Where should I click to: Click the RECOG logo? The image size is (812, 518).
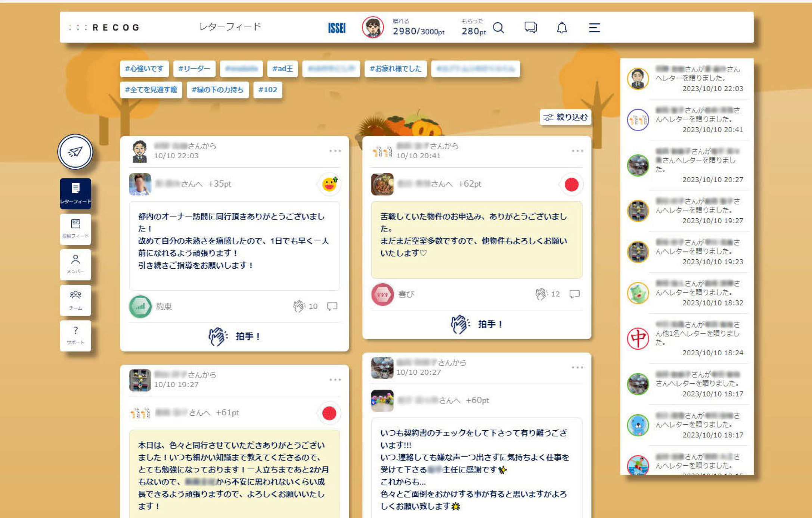click(104, 27)
